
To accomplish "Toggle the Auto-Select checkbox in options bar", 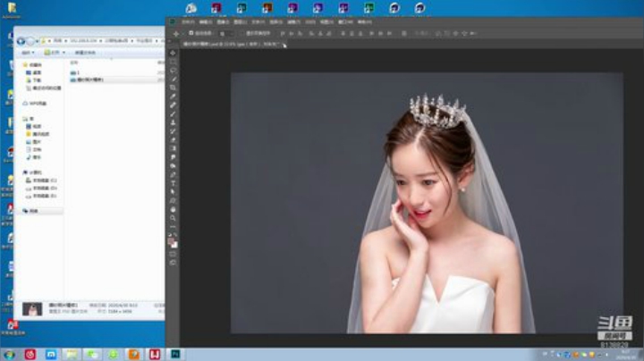I will coord(191,33).
